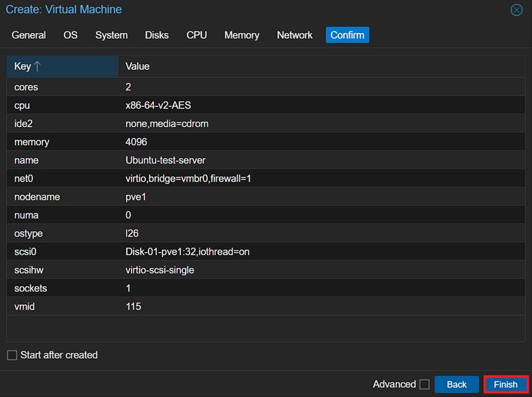Switch to the General tab

click(x=29, y=35)
